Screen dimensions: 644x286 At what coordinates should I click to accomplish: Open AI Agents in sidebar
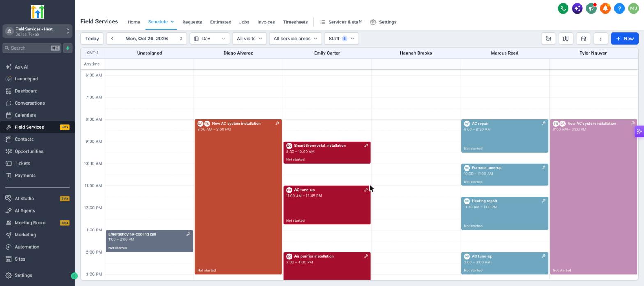pyautogui.click(x=37, y=211)
